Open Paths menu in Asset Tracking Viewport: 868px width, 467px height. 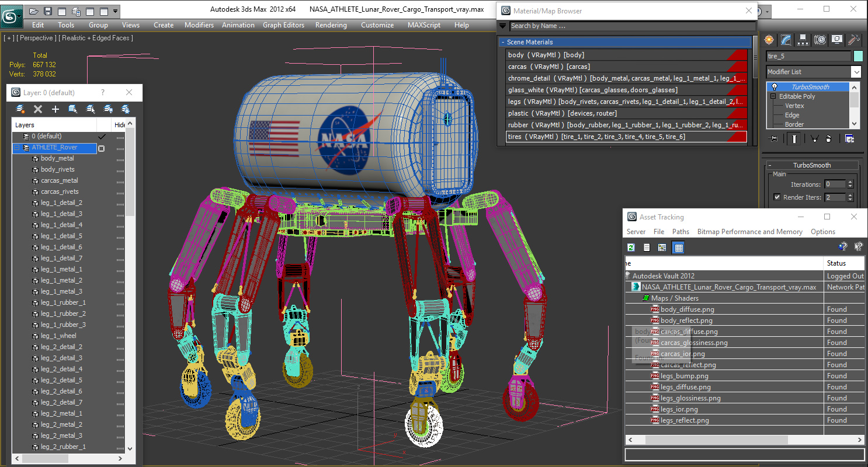point(680,232)
